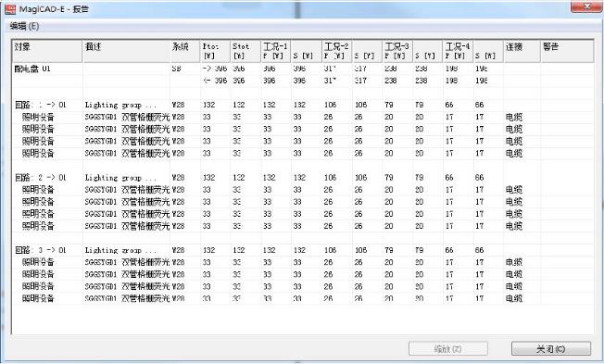Click the 警告 column header

pos(567,51)
